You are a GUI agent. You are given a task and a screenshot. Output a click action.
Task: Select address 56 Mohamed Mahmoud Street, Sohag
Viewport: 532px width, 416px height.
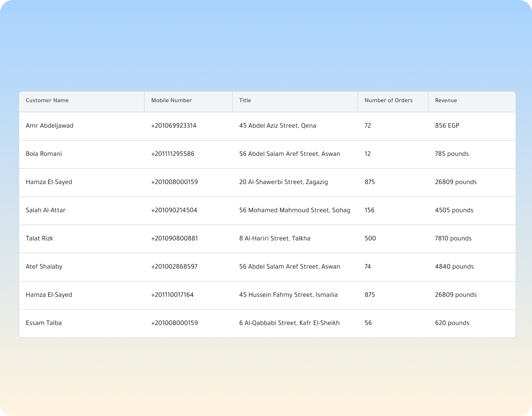point(294,210)
